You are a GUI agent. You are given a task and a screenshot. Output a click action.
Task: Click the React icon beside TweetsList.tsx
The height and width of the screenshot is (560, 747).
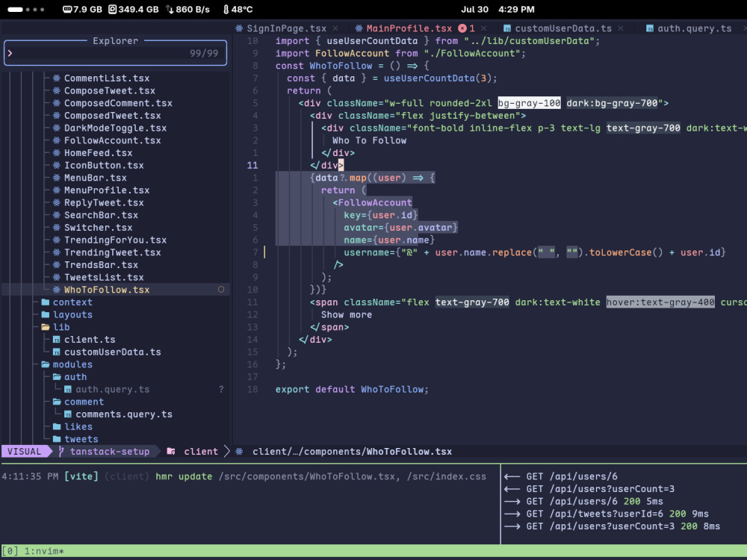[57, 277]
